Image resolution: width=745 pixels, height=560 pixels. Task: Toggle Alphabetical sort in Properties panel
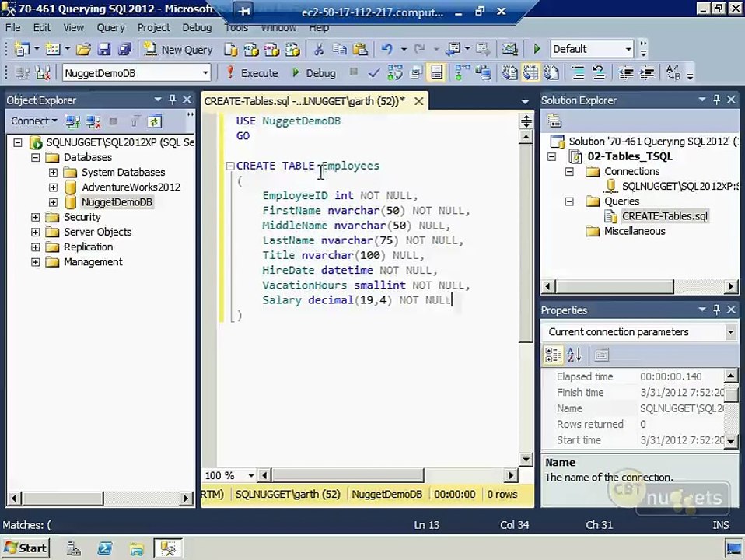pos(575,355)
